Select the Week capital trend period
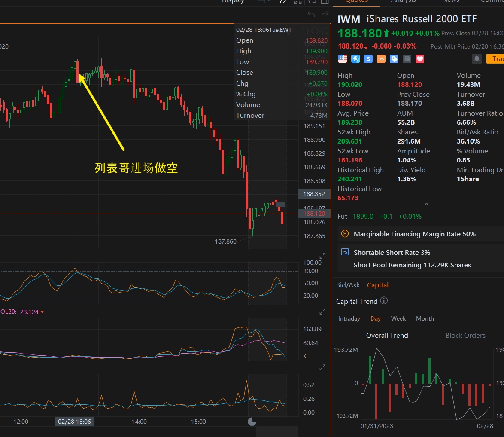This screenshot has height=437, width=504. coord(398,318)
